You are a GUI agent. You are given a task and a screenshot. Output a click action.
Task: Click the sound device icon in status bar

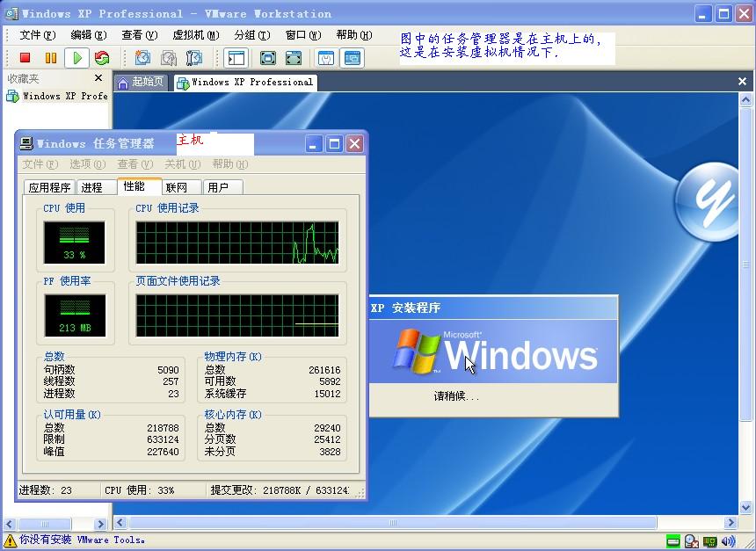pyautogui.click(x=728, y=541)
